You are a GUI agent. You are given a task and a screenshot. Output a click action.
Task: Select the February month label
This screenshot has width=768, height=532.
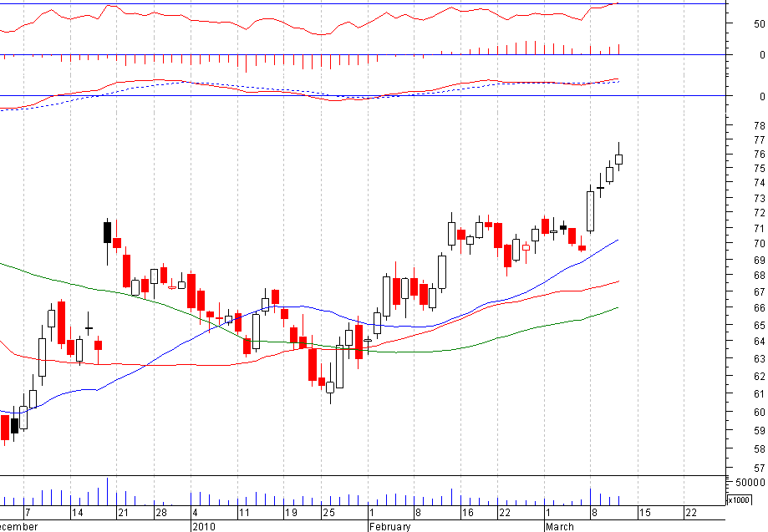coord(390,527)
